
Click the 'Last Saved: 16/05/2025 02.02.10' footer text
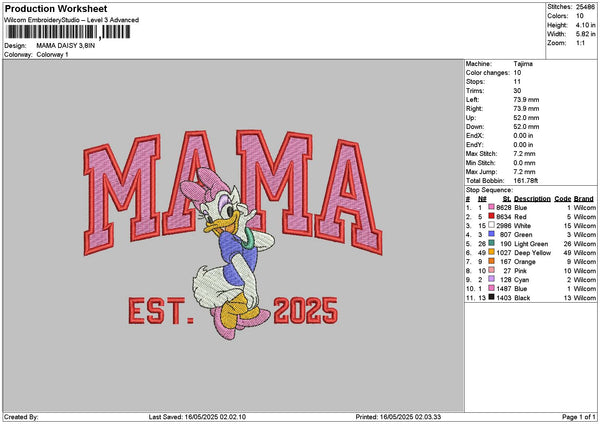(197, 417)
